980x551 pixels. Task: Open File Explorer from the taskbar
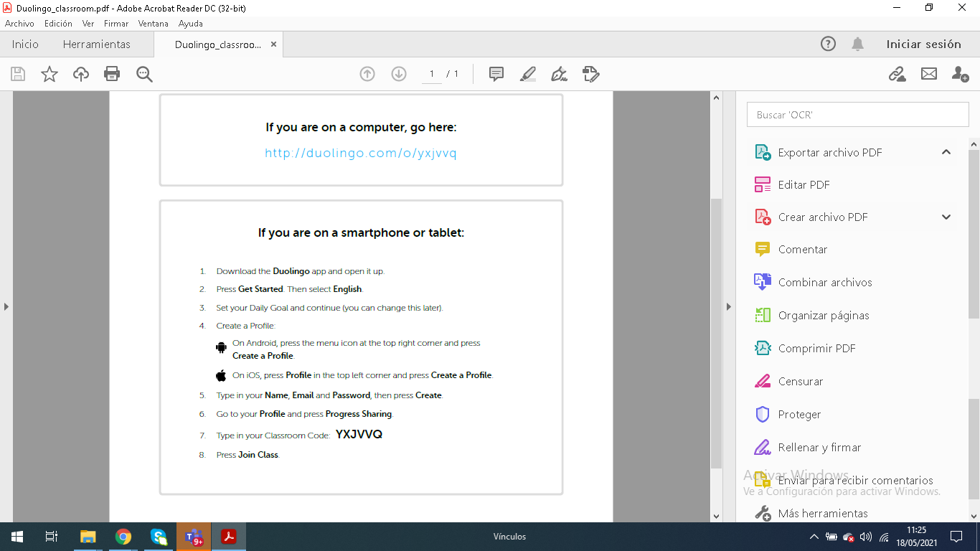pyautogui.click(x=88, y=537)
